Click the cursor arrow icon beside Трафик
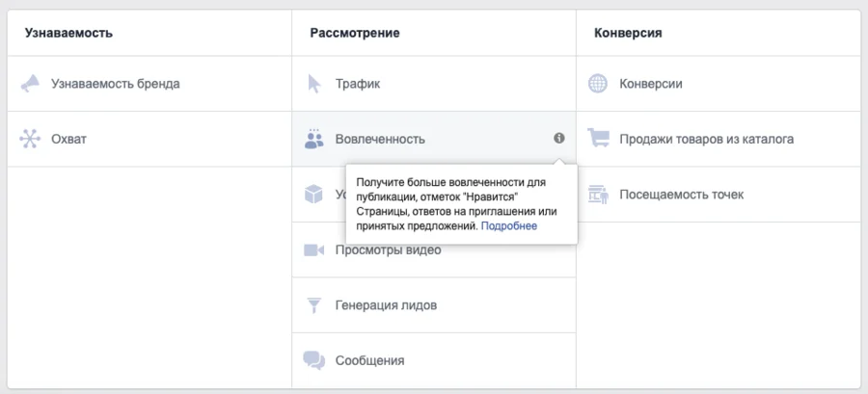 pos(313,84)
